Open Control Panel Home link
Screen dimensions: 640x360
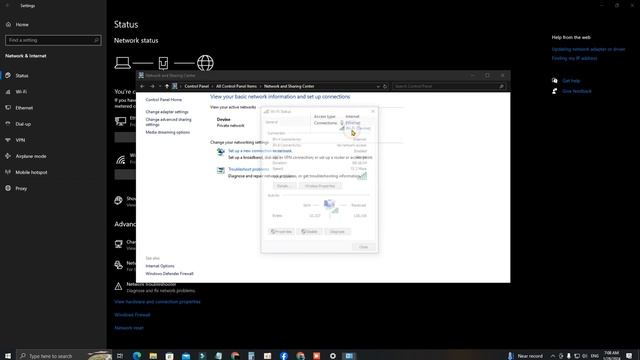coord(164,100)
